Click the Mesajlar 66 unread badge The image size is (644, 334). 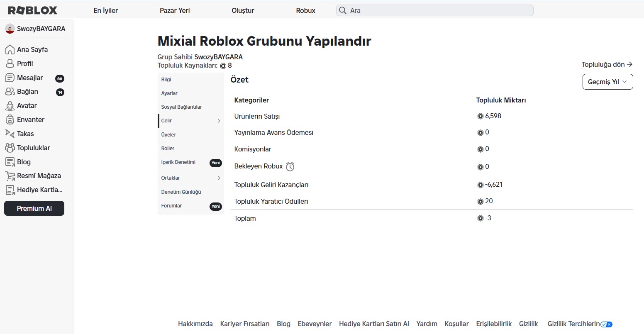click(60, 78)
